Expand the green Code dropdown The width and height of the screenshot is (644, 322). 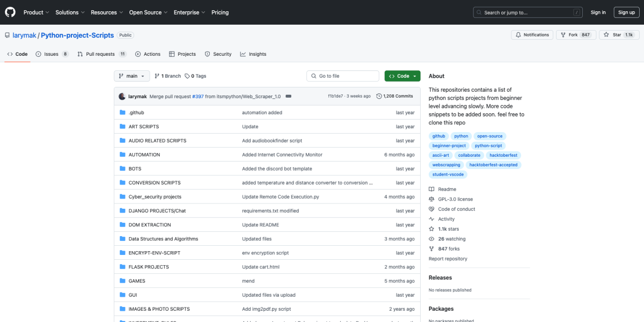(x=402, y=76)
